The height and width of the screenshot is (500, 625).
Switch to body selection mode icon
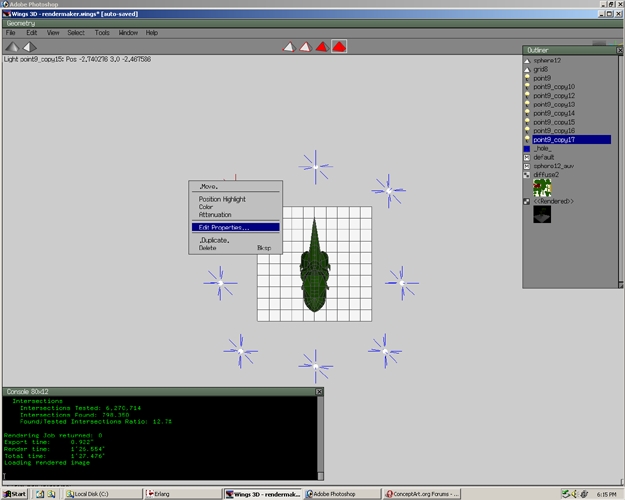pyautogui.click(x=339, y=47)
